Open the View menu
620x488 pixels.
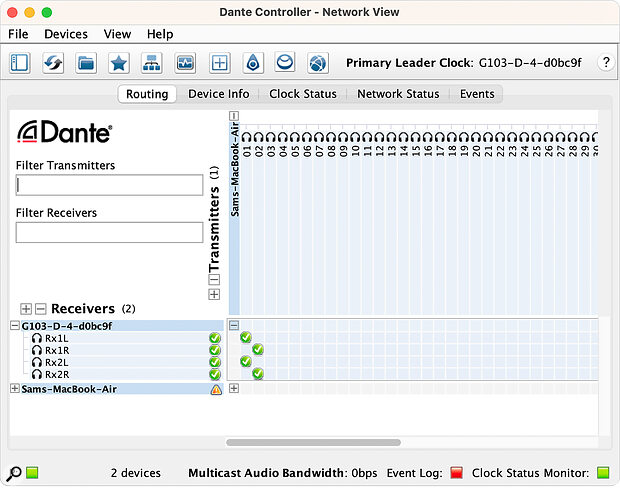[117, 34]
